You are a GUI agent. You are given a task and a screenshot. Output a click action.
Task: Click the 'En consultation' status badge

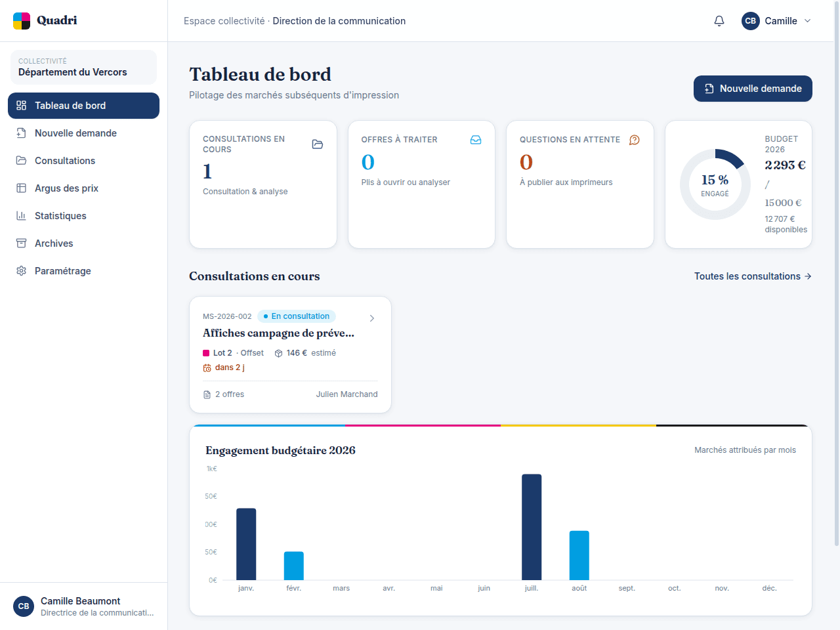click(297, 316)
